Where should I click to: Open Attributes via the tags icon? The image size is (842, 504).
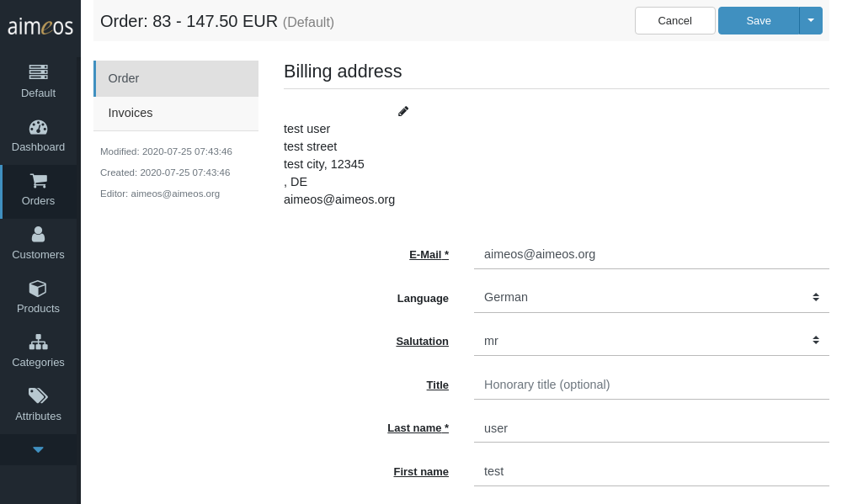[x=38, y=395]
